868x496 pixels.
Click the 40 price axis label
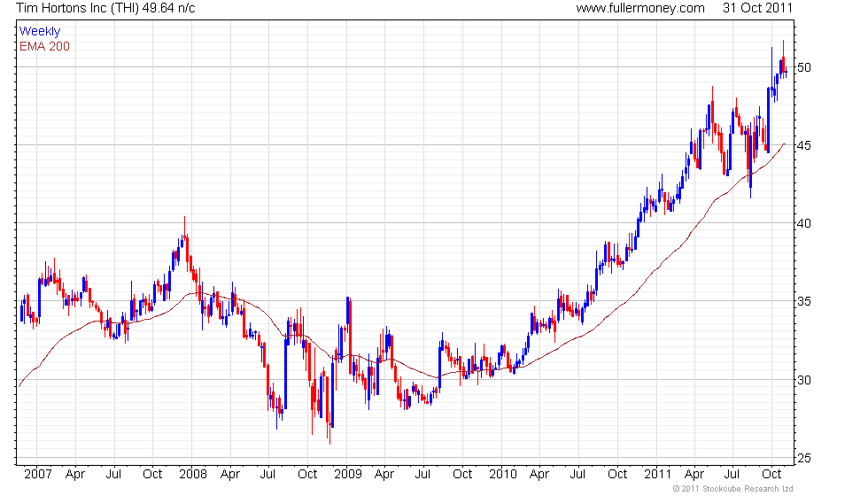coord(804,223)
